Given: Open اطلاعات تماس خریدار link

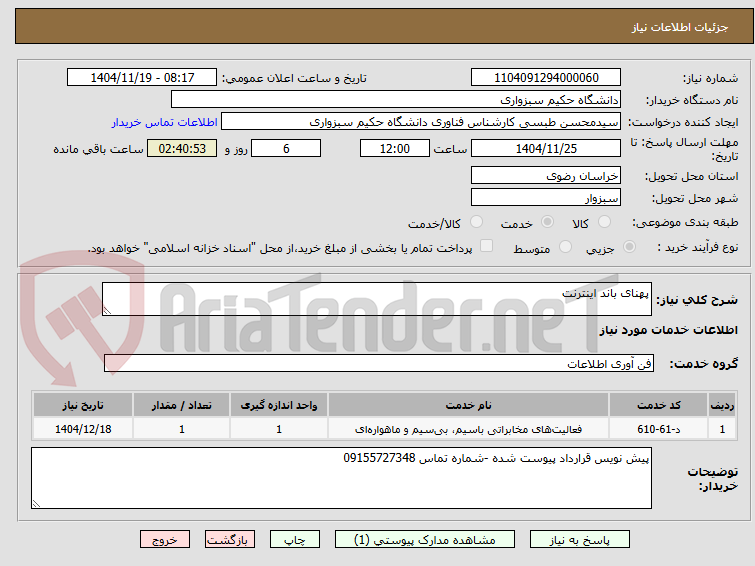Looking at the screenshot, I should 165,122.
